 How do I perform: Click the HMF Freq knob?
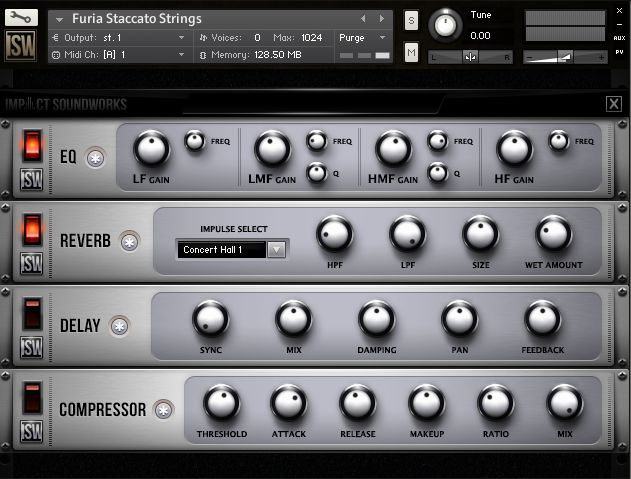[x=437, y=141]
